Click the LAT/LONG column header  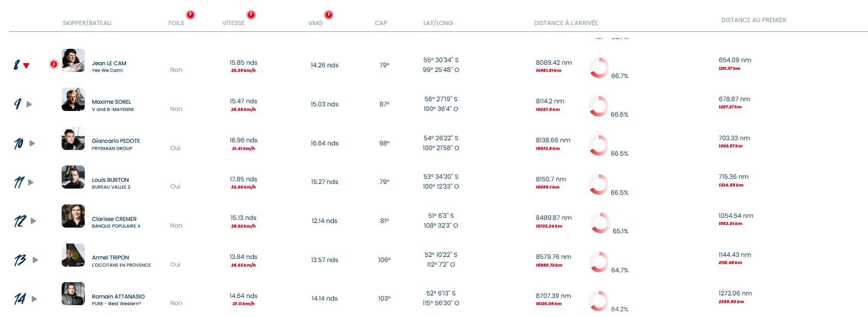coord(438,23)
